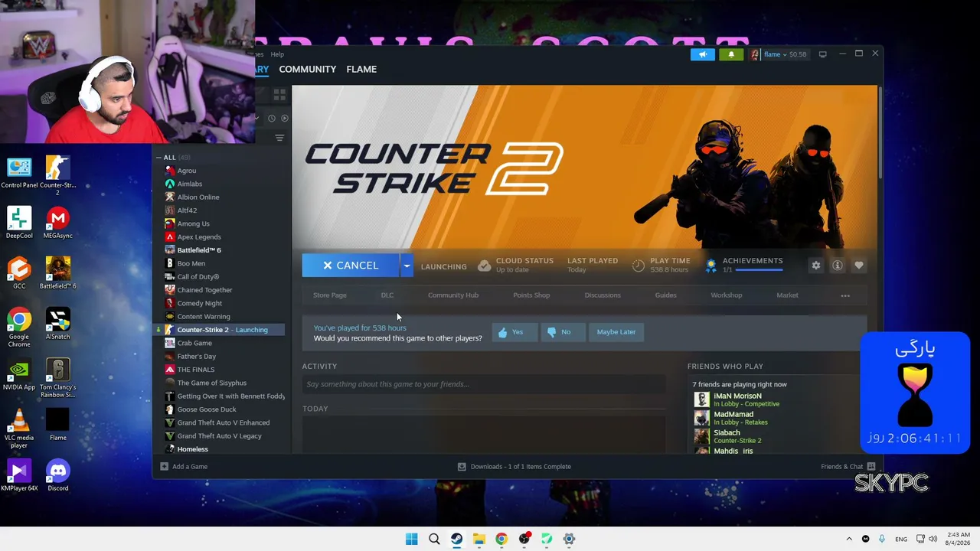The image size is (980, 551).
Task: Open NVIDIA App desktop shortcut
Action: click(x=19, y=374)
